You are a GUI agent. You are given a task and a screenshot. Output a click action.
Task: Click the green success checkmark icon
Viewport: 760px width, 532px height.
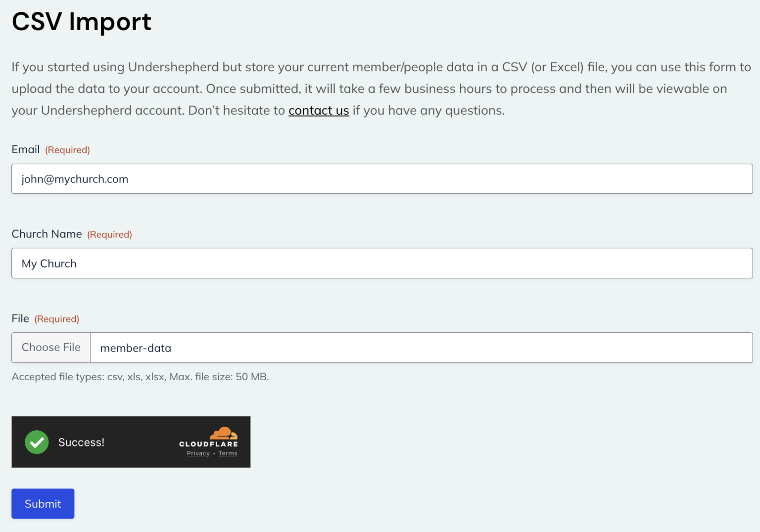click(36, 442)
